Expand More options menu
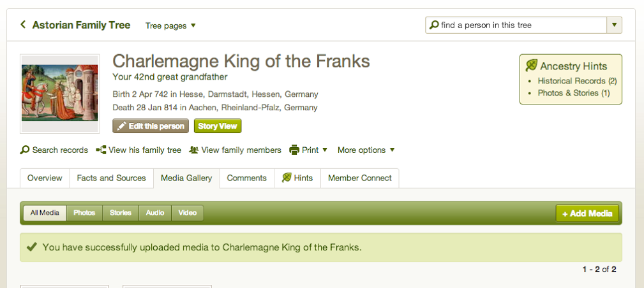Screen dimensions: 644x288 (366, 150)
